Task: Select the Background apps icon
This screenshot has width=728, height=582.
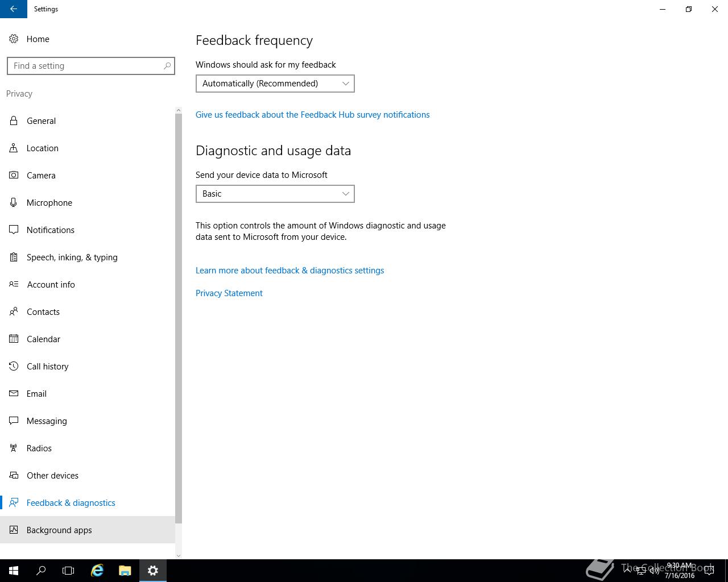Action: [x=14, y=530]
